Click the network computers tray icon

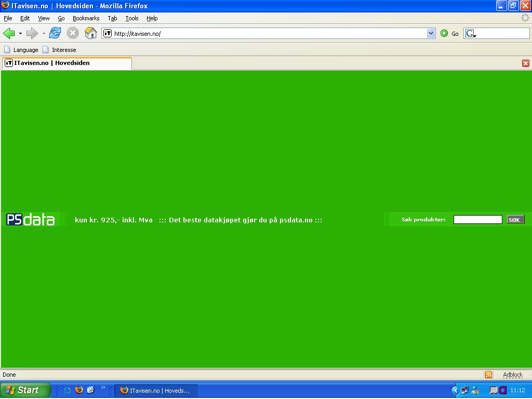(465, 390)
